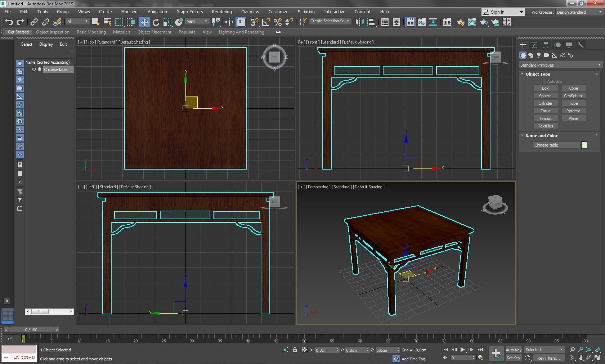
Task: Open Select by Name dialog
Action: coord(107,22)
